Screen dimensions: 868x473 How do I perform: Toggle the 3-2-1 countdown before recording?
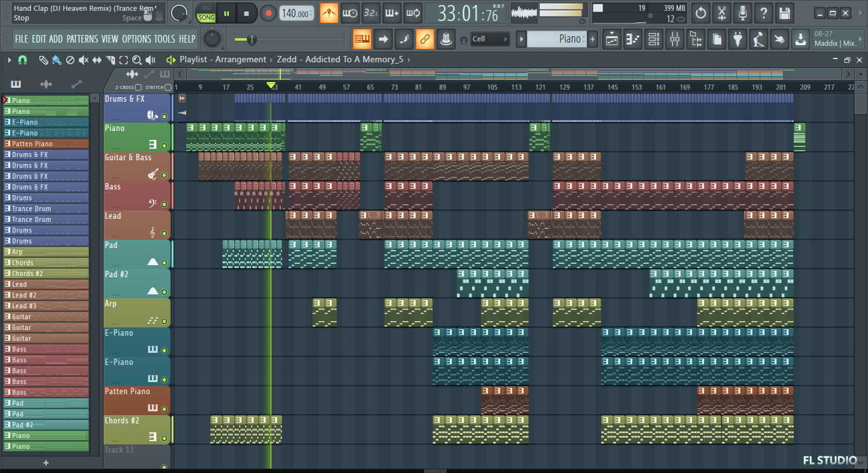(x=371, y=13)
